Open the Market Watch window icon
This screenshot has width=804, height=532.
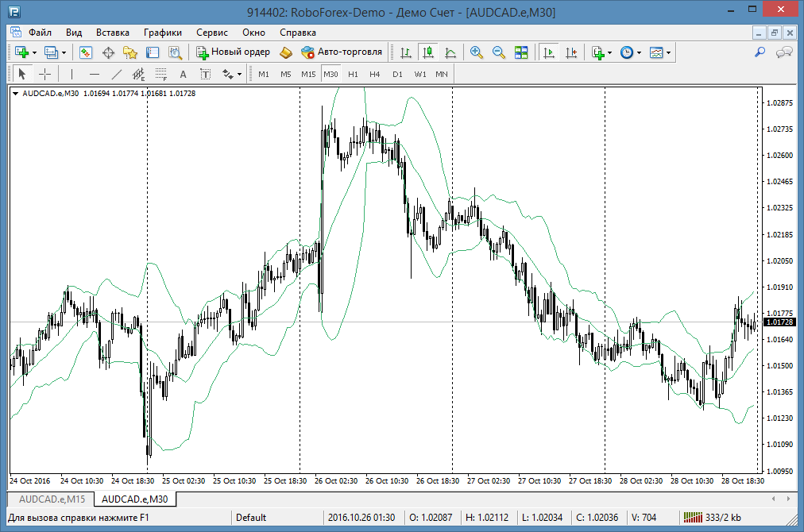86,52
